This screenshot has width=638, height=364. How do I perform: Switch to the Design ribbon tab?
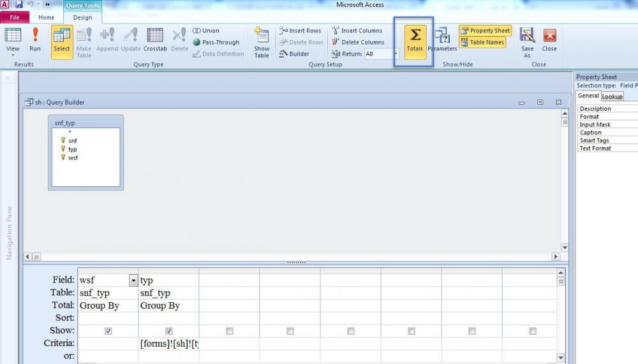tap(82, 17)
